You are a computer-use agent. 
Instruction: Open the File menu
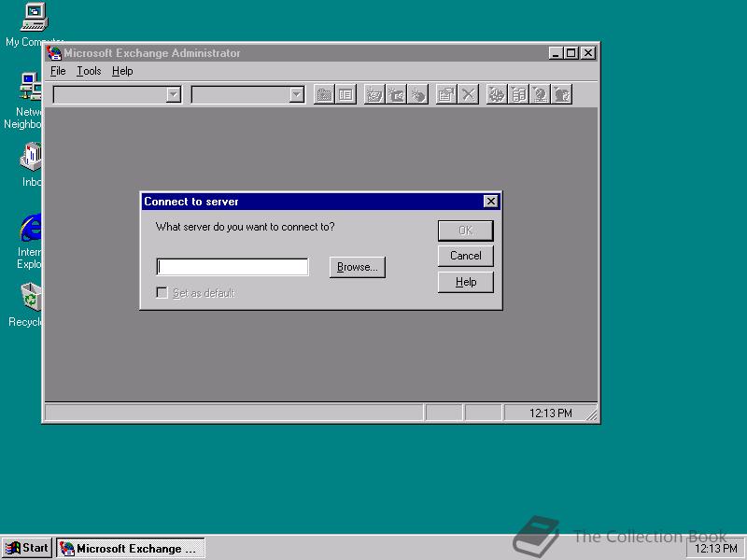coord(58,71)
